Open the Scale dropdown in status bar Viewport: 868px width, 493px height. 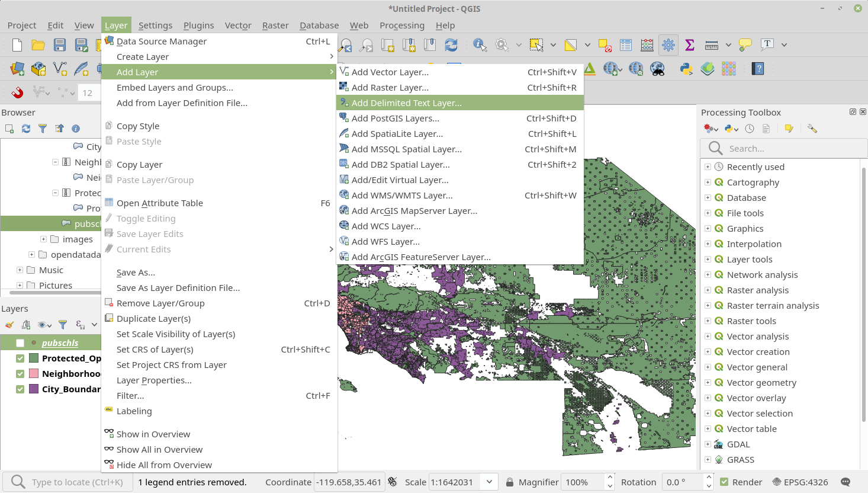point(489,482)
